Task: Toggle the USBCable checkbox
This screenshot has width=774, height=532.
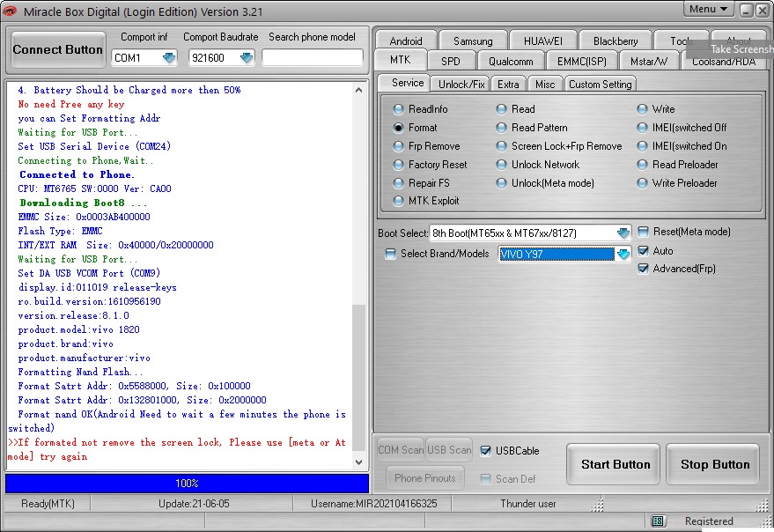Action: [x=486, y=451]
